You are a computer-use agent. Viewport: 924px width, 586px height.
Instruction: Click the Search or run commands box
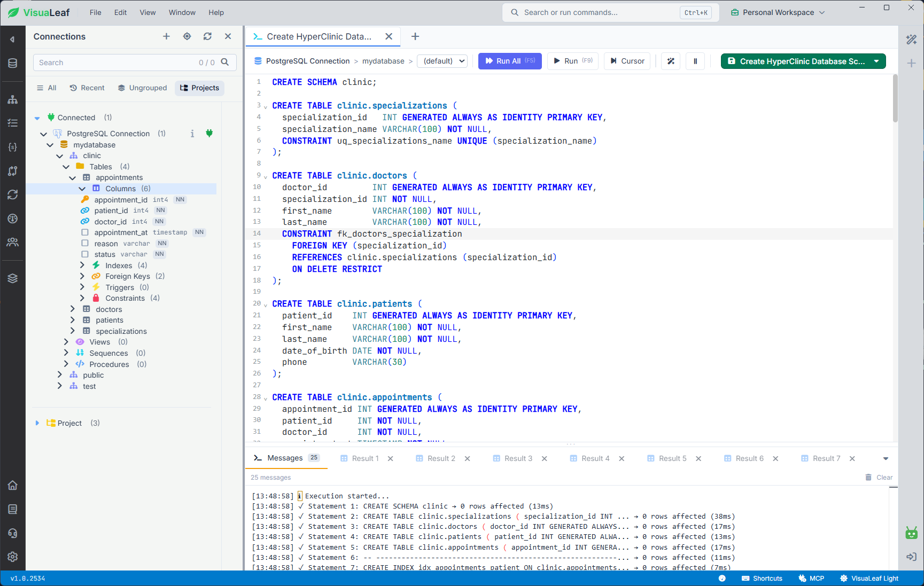point(610,12)
